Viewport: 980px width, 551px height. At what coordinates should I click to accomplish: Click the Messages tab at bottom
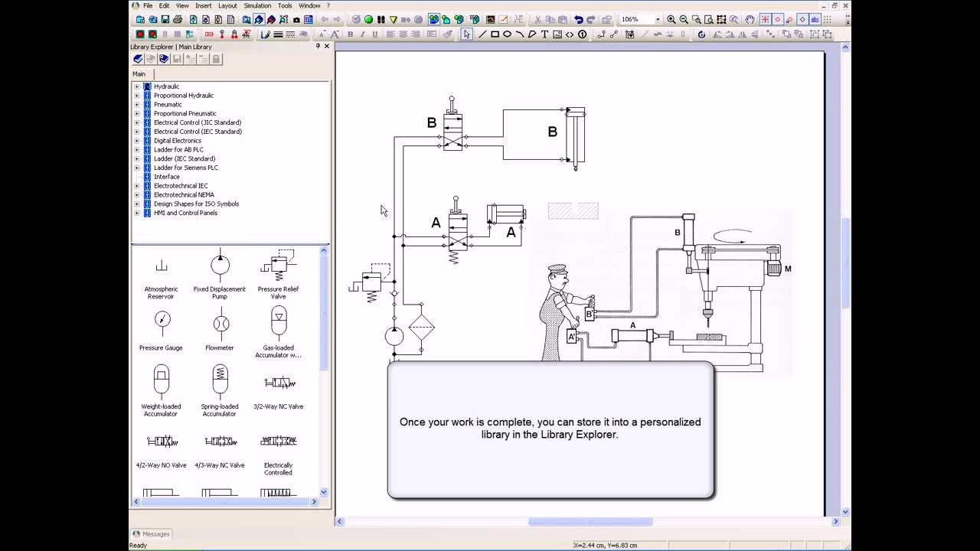(152, 534)
